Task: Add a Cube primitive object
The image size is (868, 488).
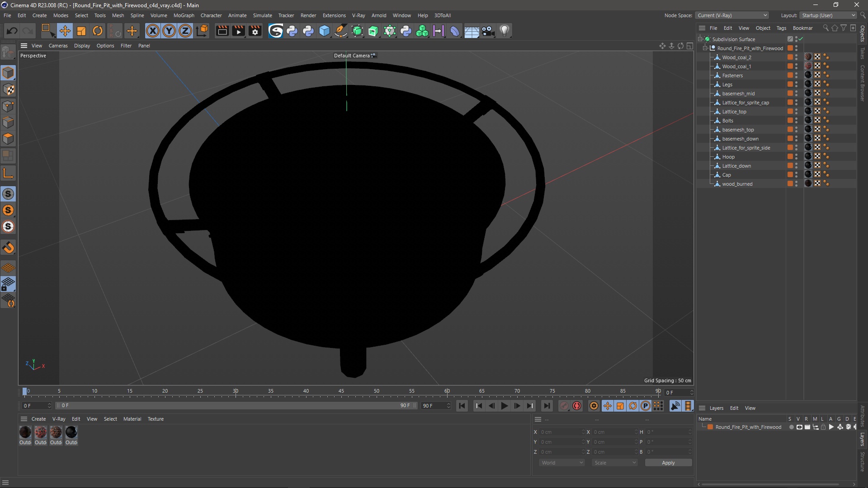Action: (x=325, y=31)
